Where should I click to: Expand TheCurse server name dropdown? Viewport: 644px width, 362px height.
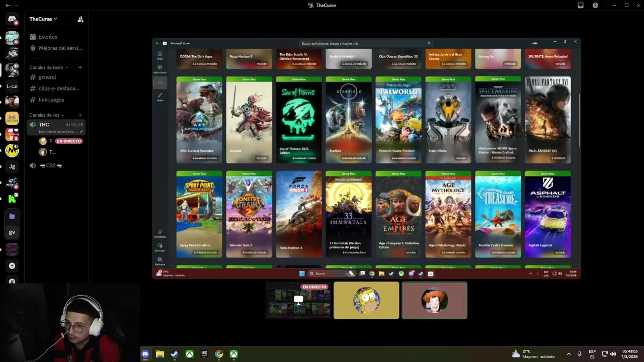(43, 19)
